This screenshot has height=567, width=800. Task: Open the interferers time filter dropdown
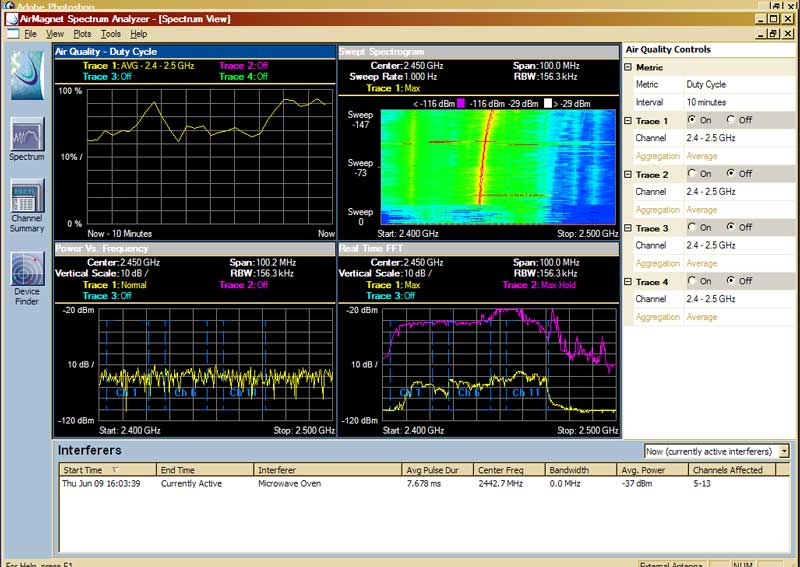784,452
